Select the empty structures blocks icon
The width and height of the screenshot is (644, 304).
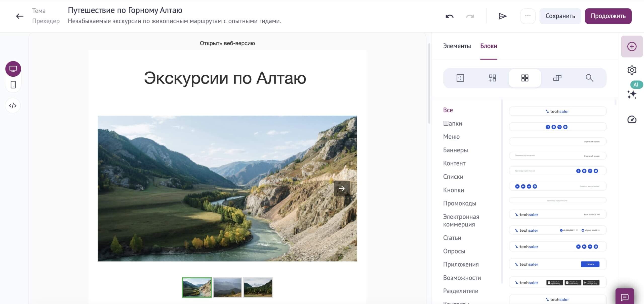point(460,78)
